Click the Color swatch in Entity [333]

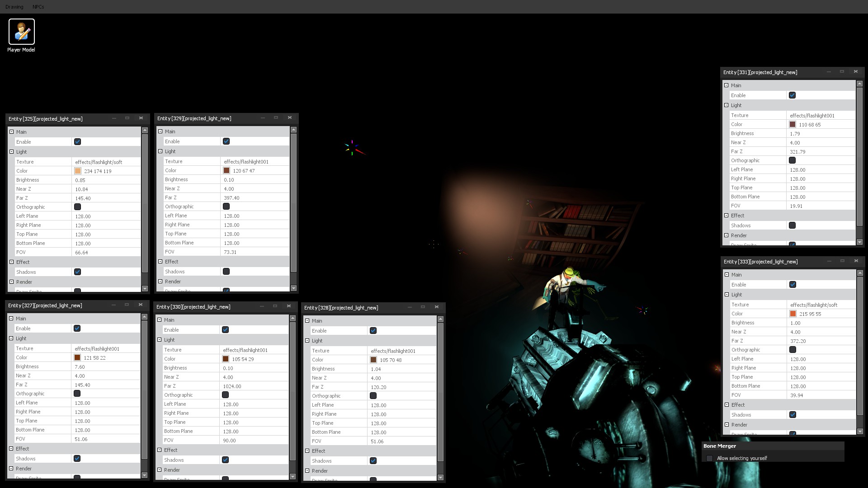(793, 314)
